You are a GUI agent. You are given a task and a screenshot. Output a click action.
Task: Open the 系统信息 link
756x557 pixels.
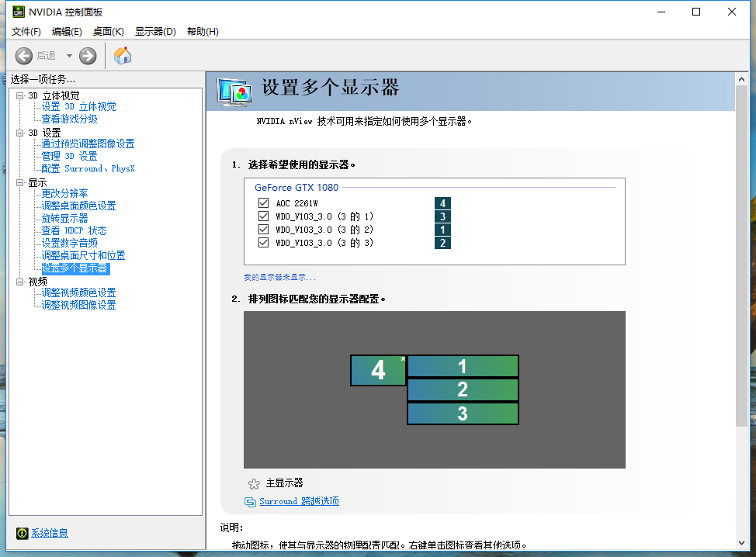coord(50,533)
